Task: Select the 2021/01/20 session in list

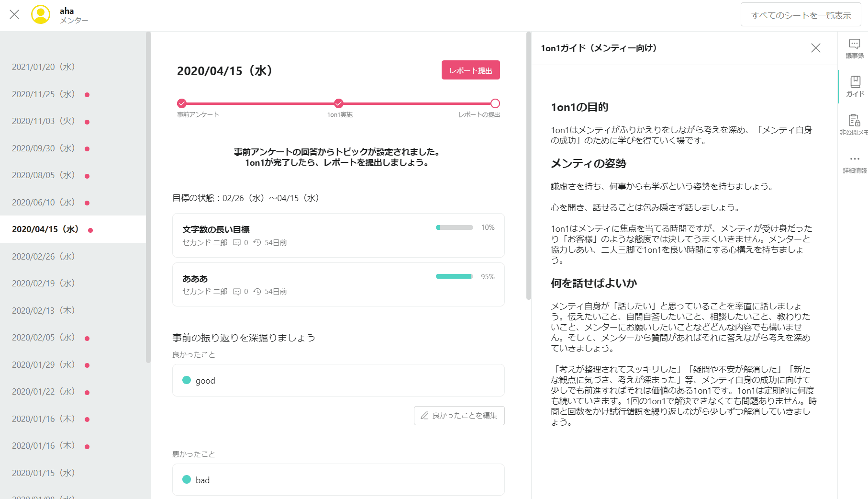Action: [44, 67]
